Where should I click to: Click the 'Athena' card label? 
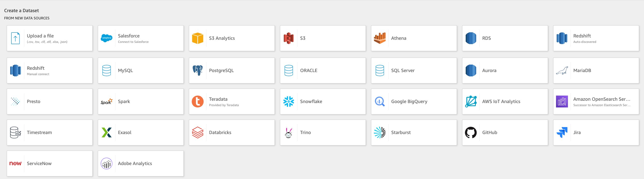(x=399, y=38)
